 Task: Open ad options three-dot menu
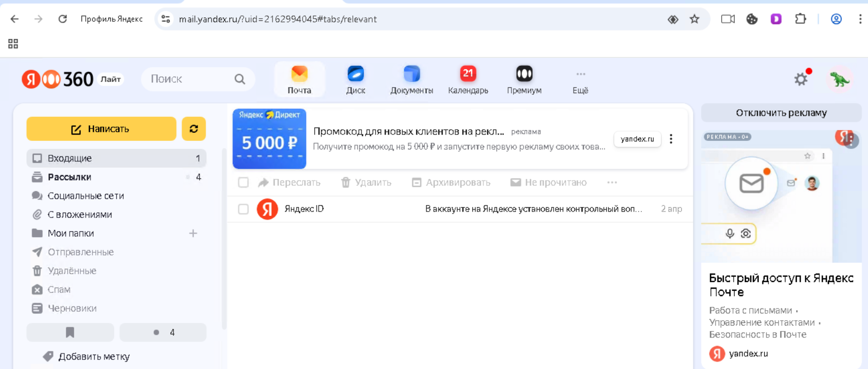click(x=671, y=139)
